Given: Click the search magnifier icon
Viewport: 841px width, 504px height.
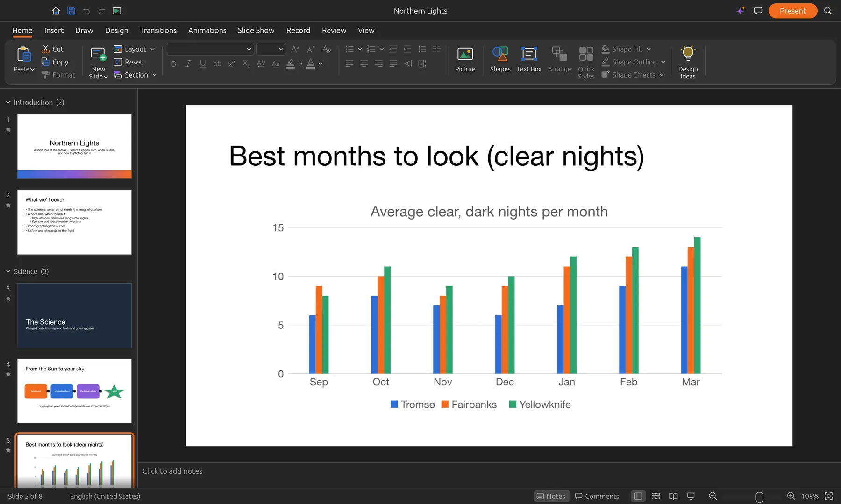Looking at the screenshot, I should point(828,11).
